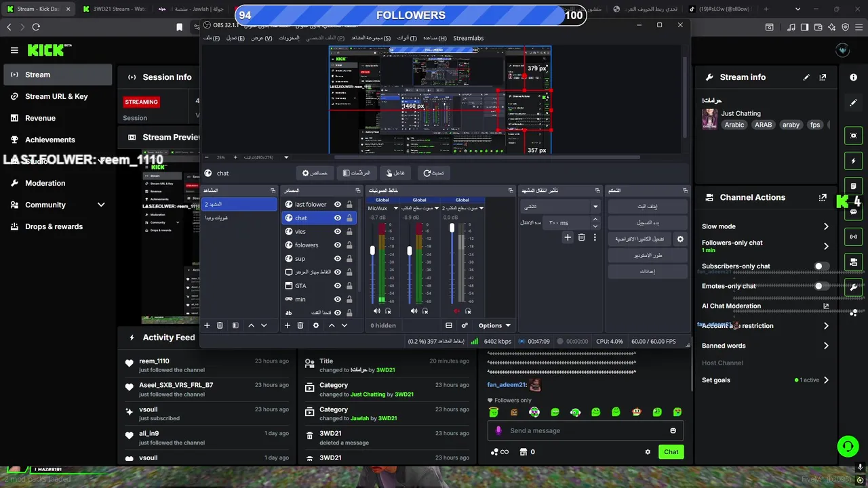
Task: Open Achievements sidebar item
Action: tap(50, 140)
